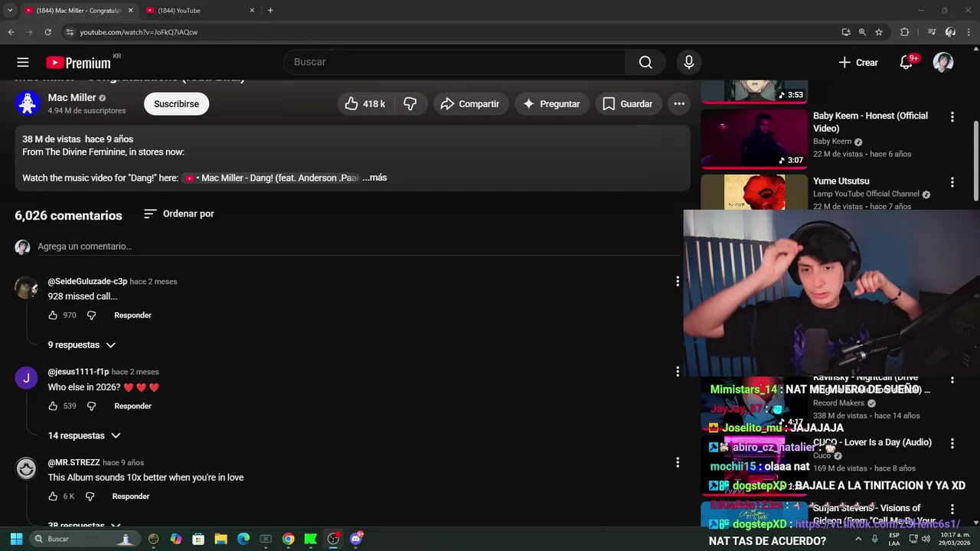The height and width of the screenshot is (551, 980).
Task: Open Chrome extensions puzzle icon
Action: (904, 32)
